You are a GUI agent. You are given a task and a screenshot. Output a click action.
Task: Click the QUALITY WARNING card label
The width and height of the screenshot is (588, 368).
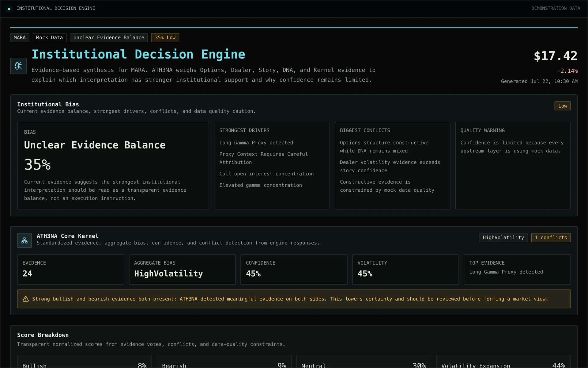coord(482,130)
